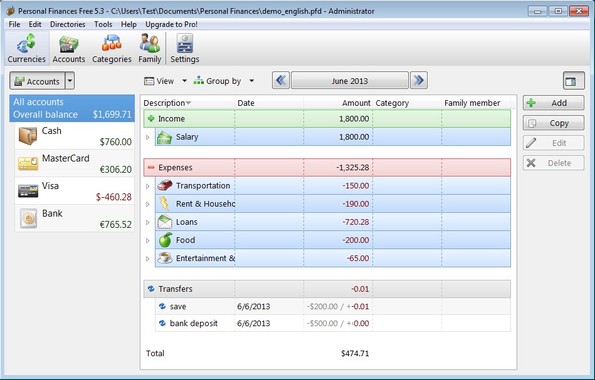
Task: Click the Visa balance $-460.28
Action: point(113,197)
